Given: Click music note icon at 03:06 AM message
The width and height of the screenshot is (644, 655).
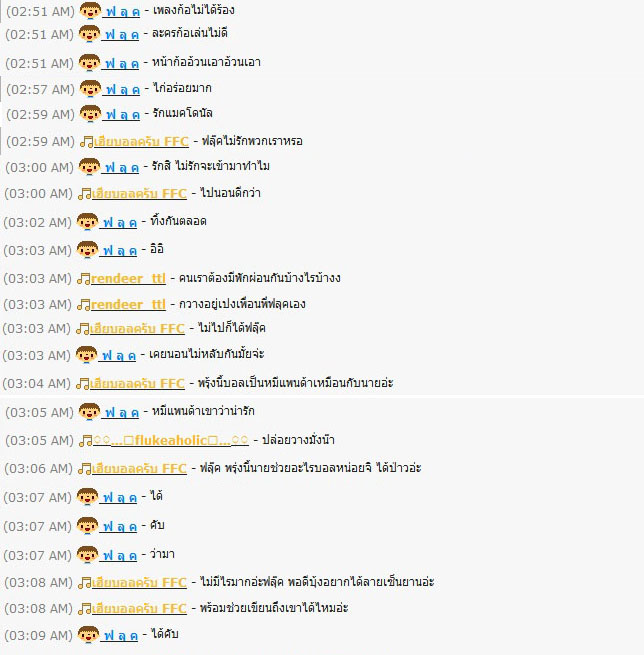Looking at the screenshot, I should coord(85,469).
